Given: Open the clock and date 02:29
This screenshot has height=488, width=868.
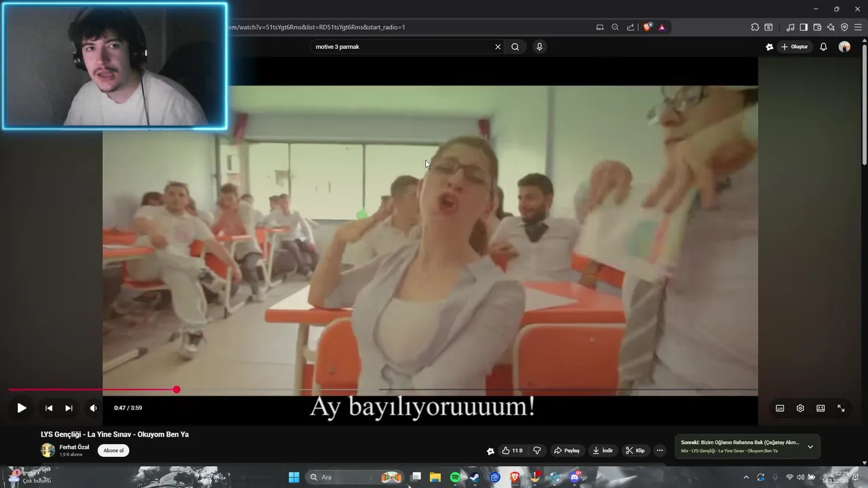Looking at the screenshot, I should point(835,477).
